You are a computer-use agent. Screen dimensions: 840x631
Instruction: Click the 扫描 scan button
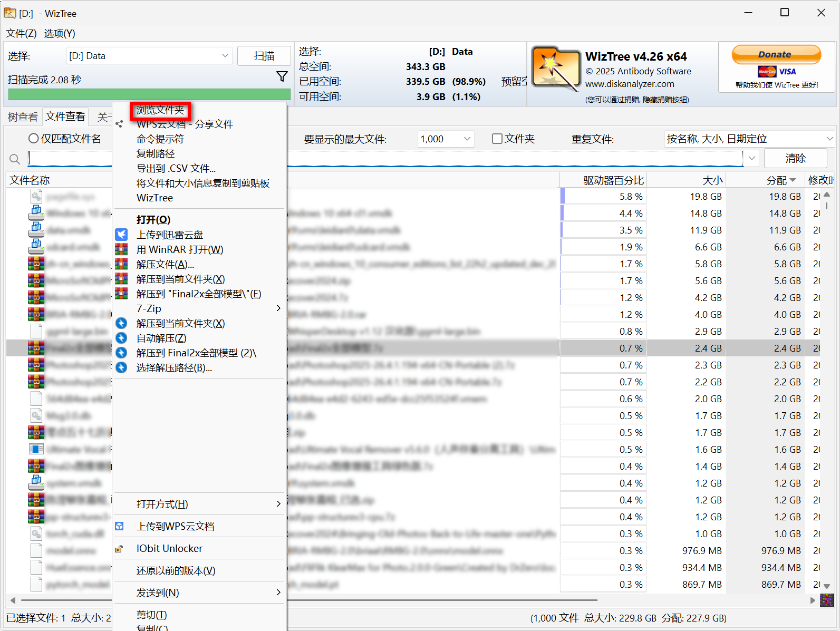pos(264,56)
